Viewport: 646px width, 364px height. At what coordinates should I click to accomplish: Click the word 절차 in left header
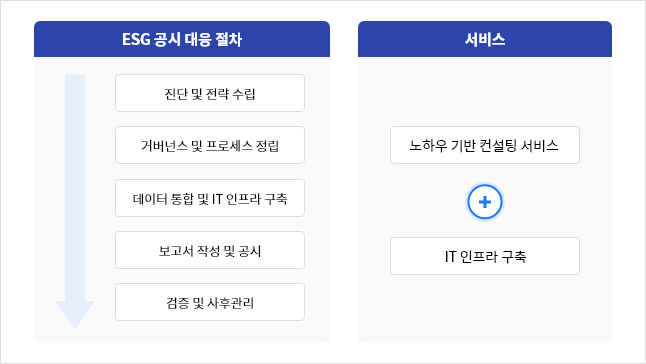[228, 40]
